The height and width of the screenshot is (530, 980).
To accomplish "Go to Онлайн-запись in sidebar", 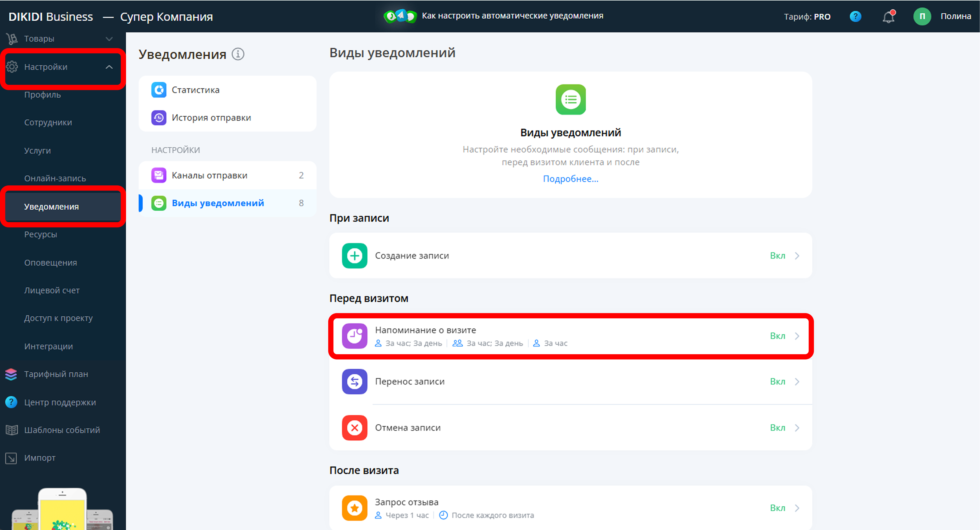I will click(55, 178).
